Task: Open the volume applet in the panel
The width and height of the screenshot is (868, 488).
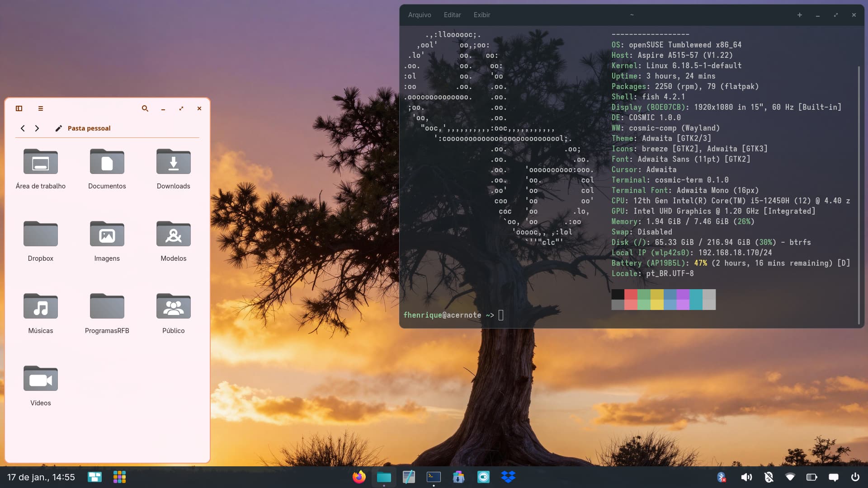Action: point(746,477)
